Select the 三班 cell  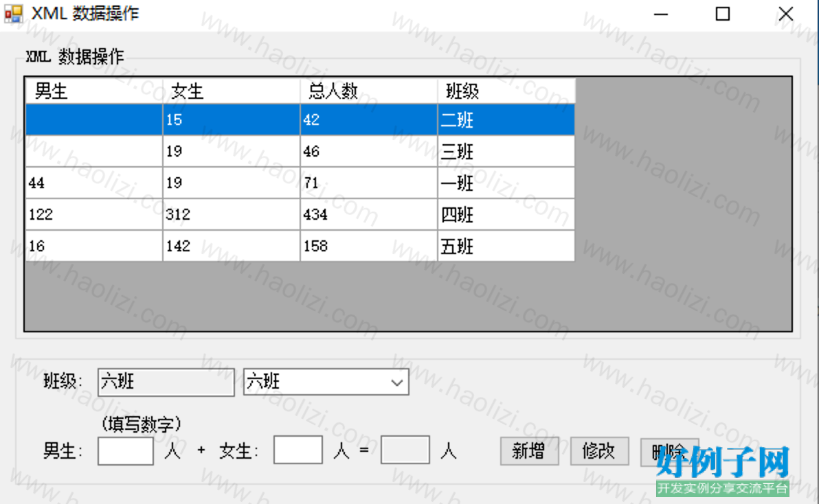click(506, 151)
